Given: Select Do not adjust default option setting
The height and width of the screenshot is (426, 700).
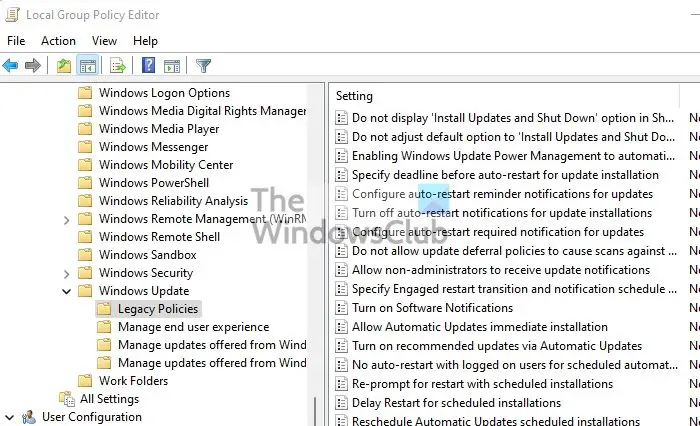Looking at the screenshot, I should point(513,137).
